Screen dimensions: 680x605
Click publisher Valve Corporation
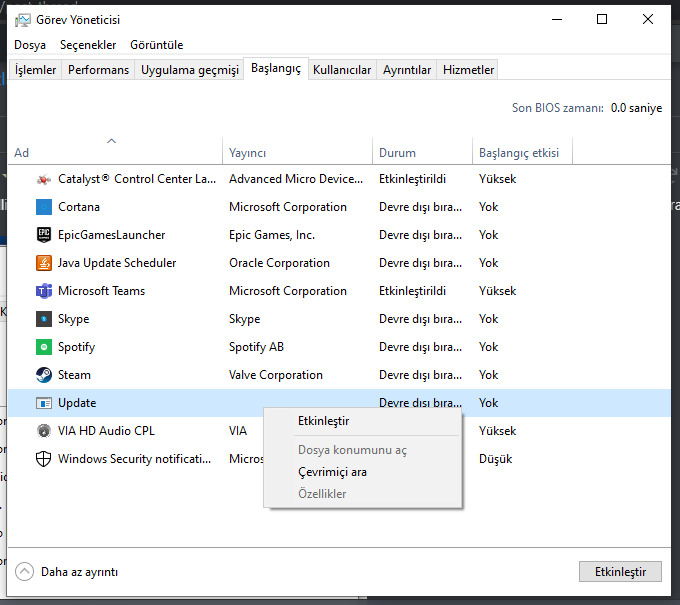(x=276, y=375)
